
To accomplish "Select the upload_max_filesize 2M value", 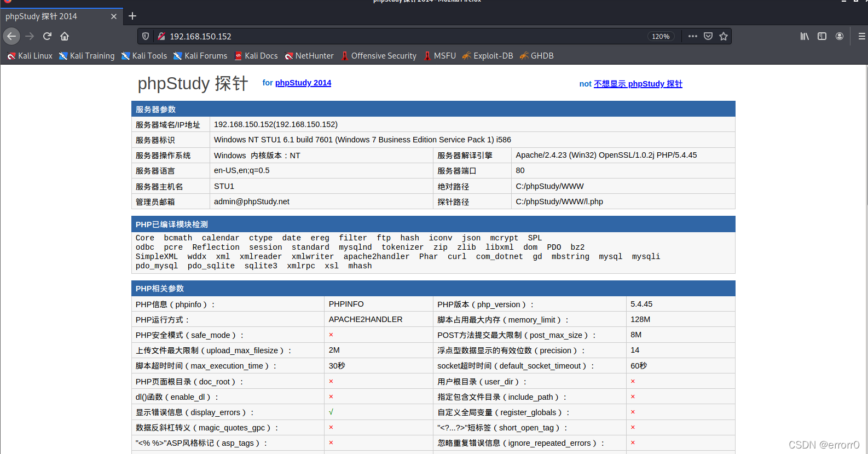I will [x=334, y=350].
